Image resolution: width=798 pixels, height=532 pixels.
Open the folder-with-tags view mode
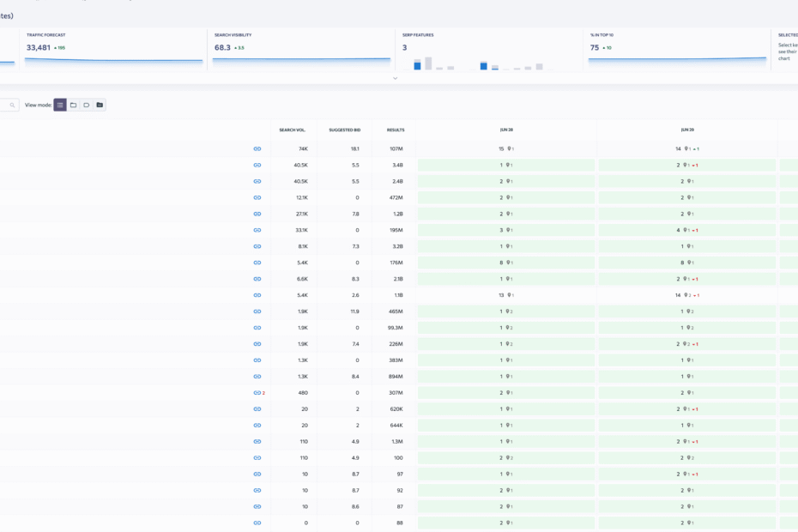click(100, 105)
